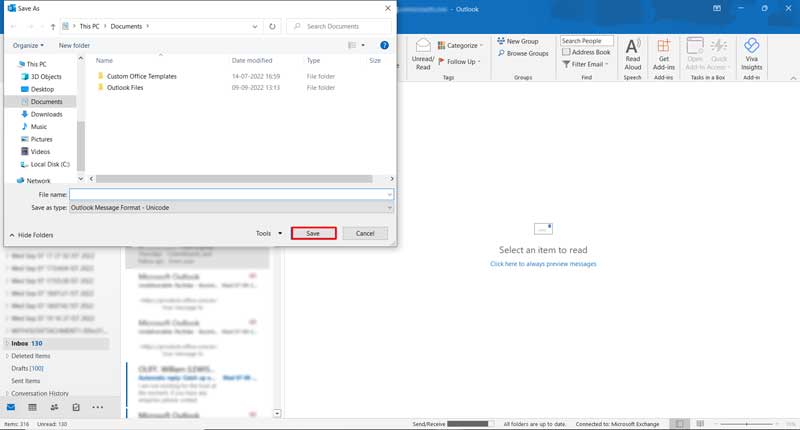Switch to Calendar view in Outlook navigation bar

pyautogui.click(x=32, y=407)
